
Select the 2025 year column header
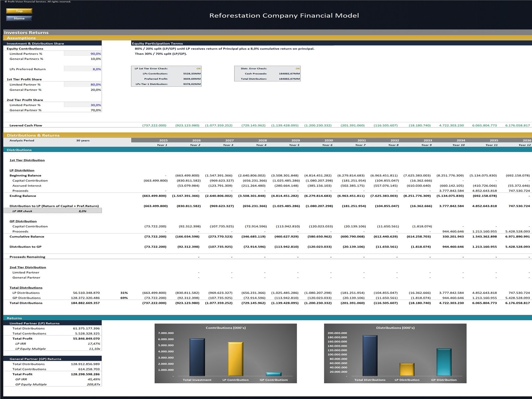point(163,140)
